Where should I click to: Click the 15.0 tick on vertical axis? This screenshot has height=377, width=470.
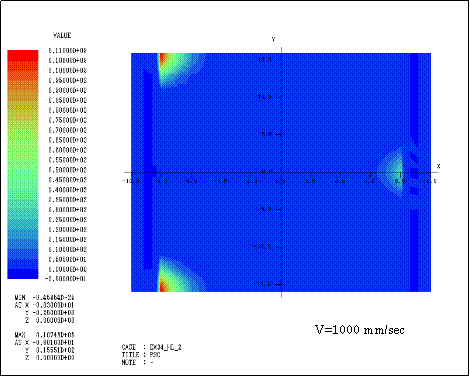tap(265, 59)
